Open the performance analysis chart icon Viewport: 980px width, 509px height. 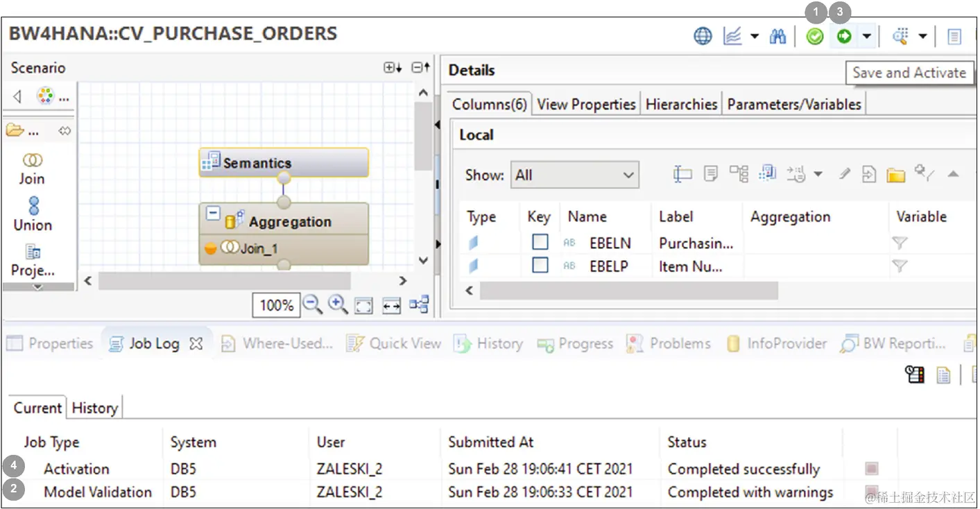point(732,37)
